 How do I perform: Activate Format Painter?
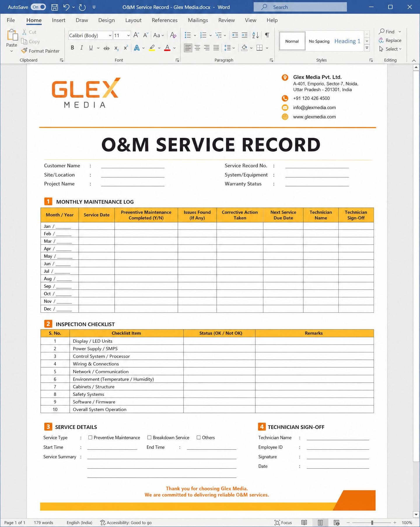[40, 51]
